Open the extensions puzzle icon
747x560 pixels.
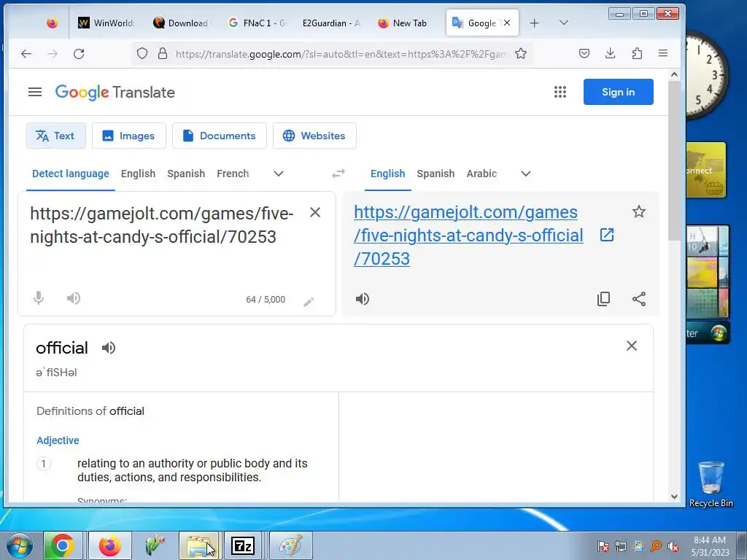[637, 53]
